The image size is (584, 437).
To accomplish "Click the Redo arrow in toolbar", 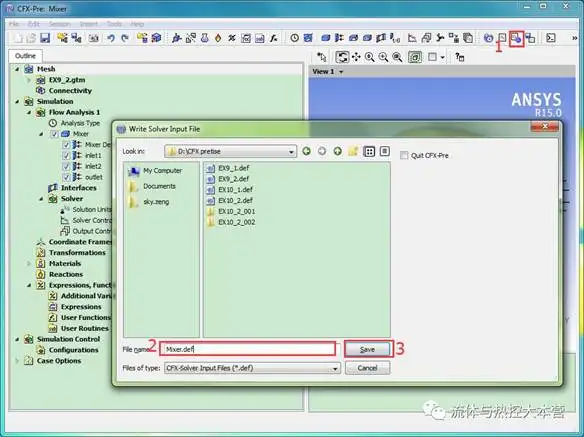I will tap(125, 38).
